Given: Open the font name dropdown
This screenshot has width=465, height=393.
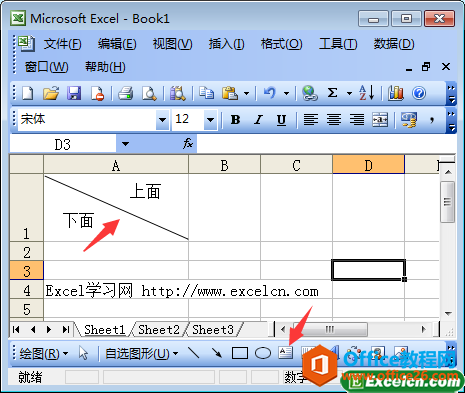Looking at the screenshot, I should pyautogui.click(x=162, y=119).
